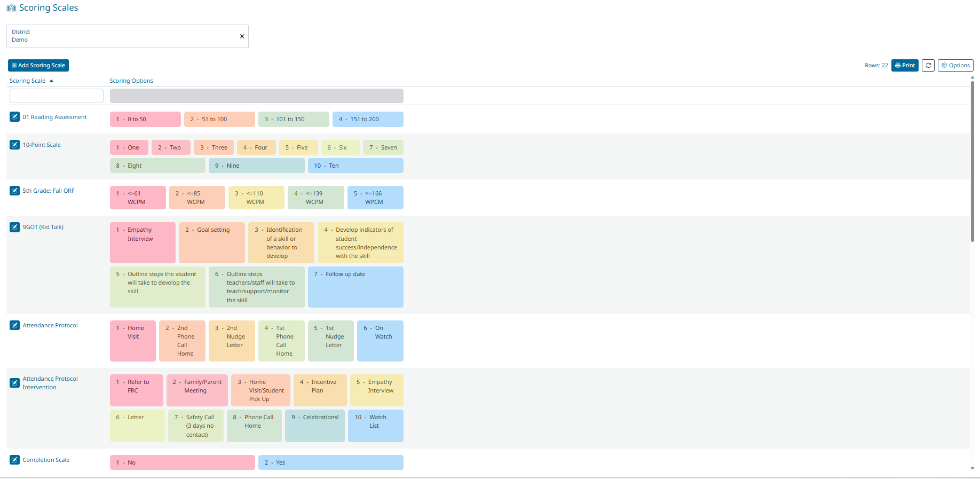
Task: Click the scroll down arrow on the scrollbar
Action: (x=972, y=468)
